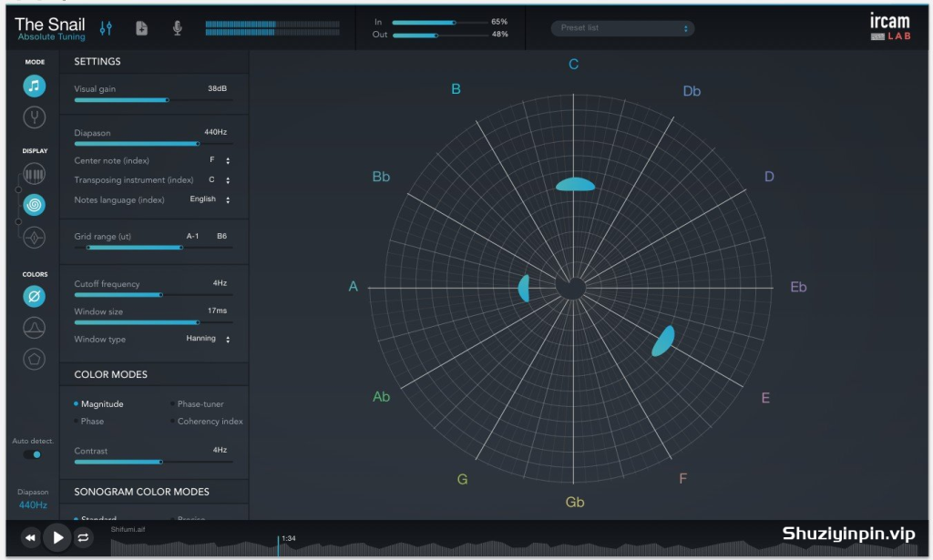This screenshot has height=560, width=933.
Task: Click the blue blob near the E axis
Action: click(663, 341)
